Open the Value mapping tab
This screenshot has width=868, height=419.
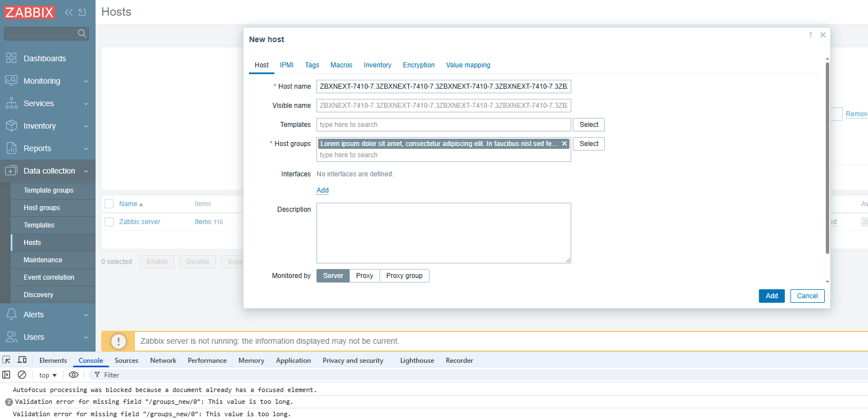coord(468,65)
